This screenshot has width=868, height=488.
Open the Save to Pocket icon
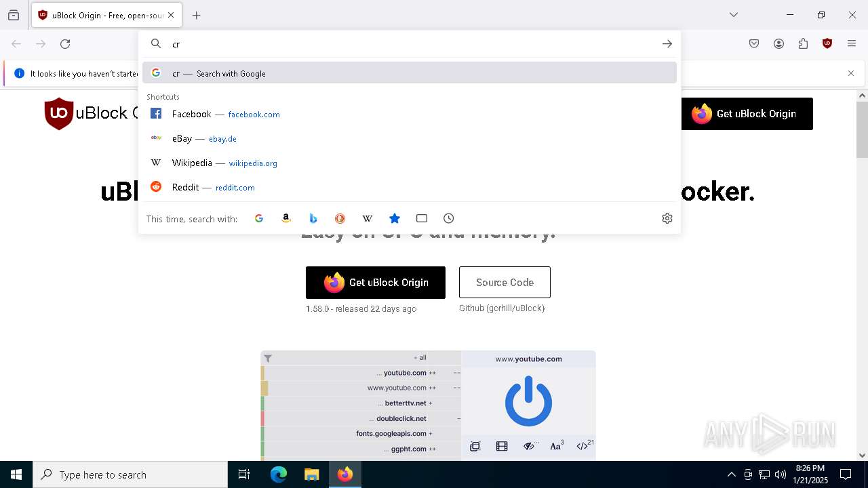tap(754, 44)
